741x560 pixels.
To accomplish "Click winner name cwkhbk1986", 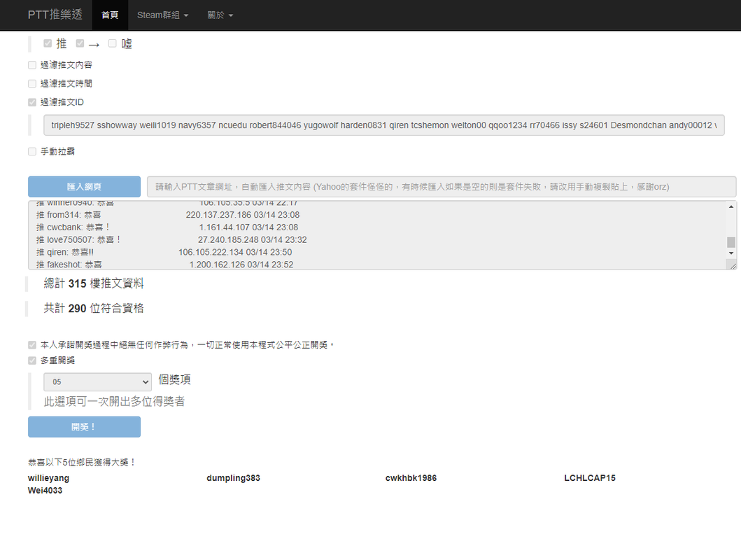I will pos(411,478).
